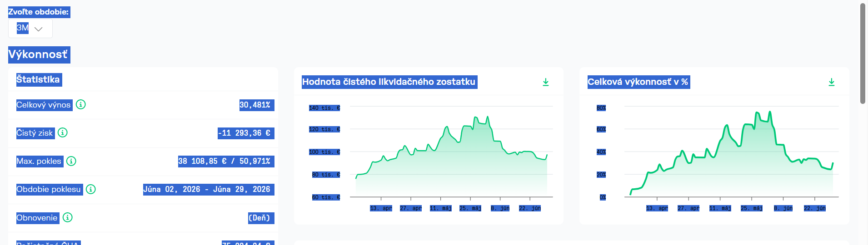This screenshot has width=868, height=245.
Task: Click the Celková výkonnosť v % title
Action: pos(639,82)
